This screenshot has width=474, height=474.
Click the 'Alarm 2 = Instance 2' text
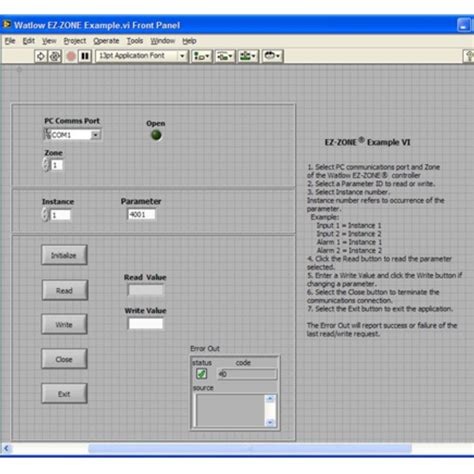[x=349, y=251]
